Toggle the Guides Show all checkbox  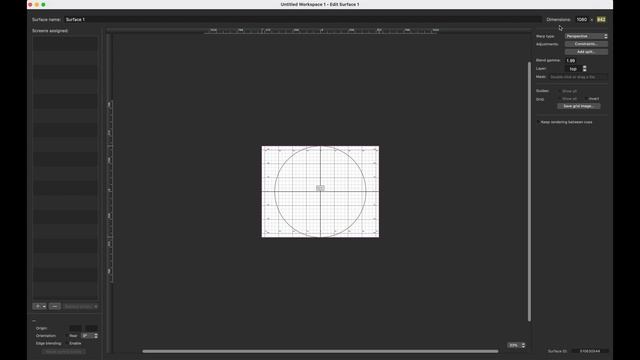[x=559, y=91]
